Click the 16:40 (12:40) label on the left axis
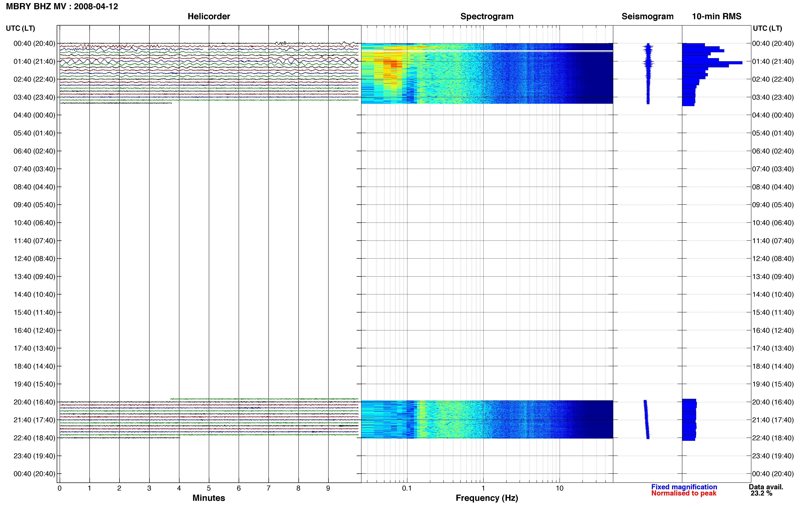The image size is (812, 508). coord(34,331)
